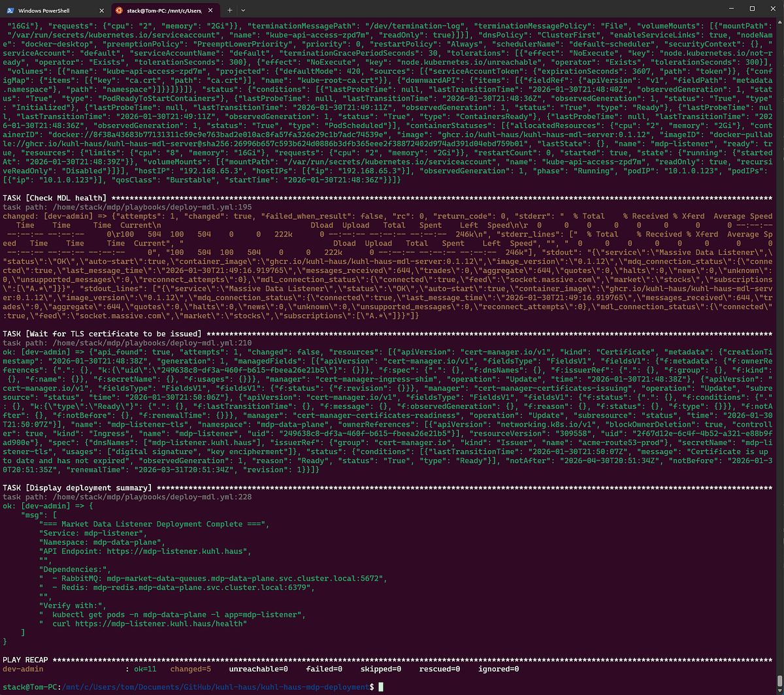This screenshot has width=784, height=695.
Task: Click the PLAY RECAP heading
Action: click(x=27, y=660)
